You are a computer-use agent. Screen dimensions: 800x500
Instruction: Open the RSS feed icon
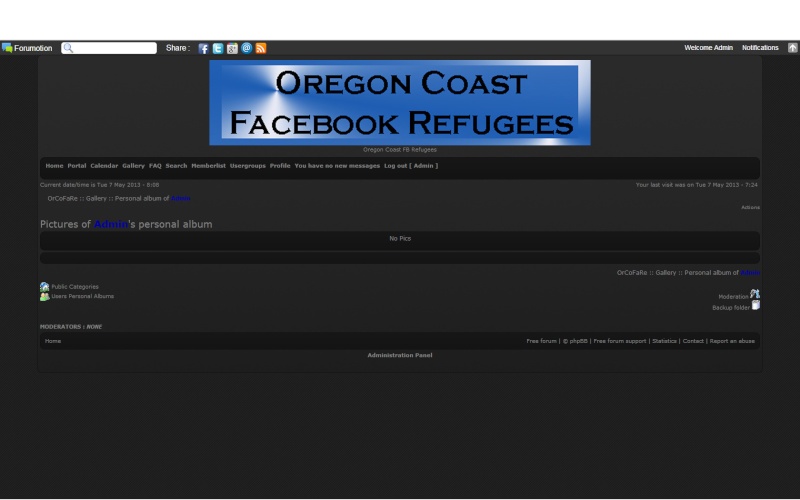[261, 48]
